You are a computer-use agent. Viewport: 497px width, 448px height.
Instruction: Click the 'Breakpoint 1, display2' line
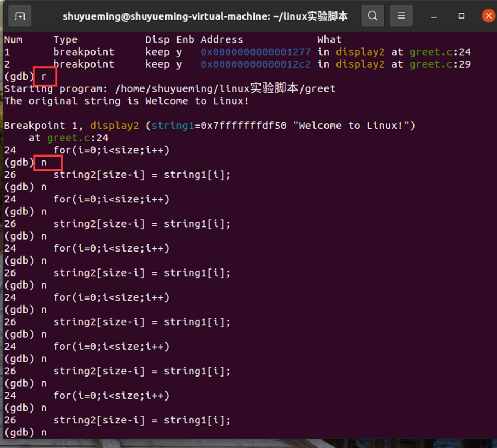coord(209,126)
